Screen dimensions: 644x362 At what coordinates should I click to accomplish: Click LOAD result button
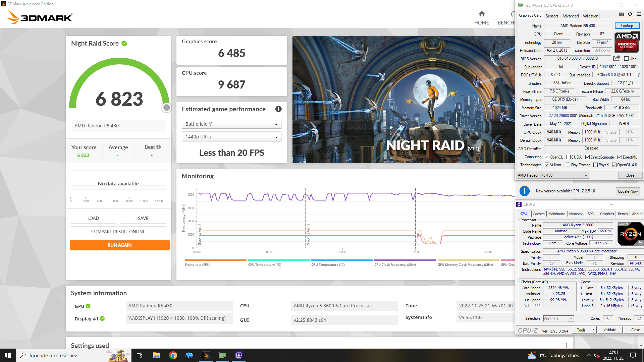tap(93, 218)
